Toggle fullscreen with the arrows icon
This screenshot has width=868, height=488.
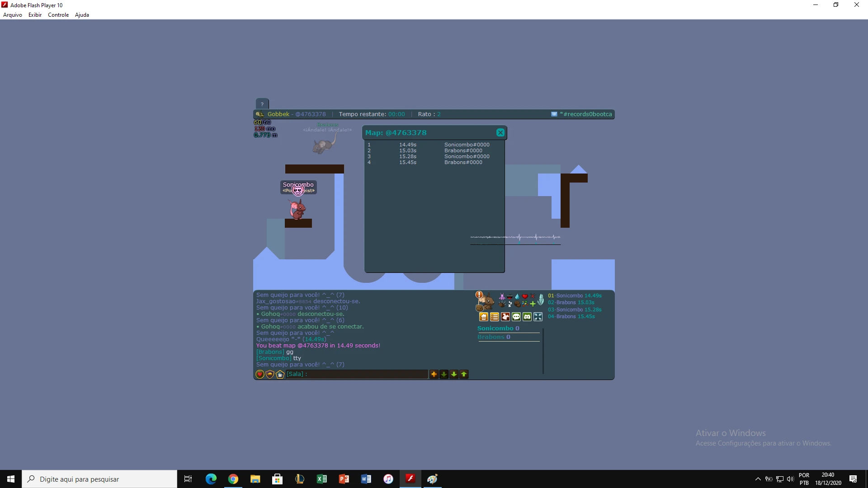click(x=538, y=317)
